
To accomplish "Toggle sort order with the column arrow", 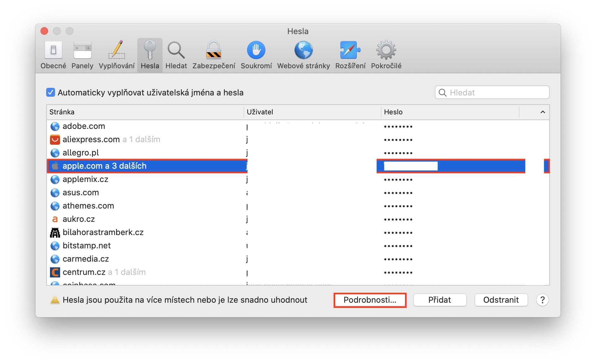I will (543, 112).
